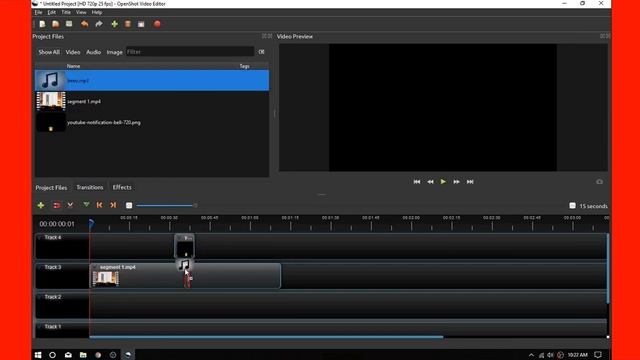Click the snapshot camera icon under preview
The width and height of the screenshot is (640, 360).
pos(599,182)
